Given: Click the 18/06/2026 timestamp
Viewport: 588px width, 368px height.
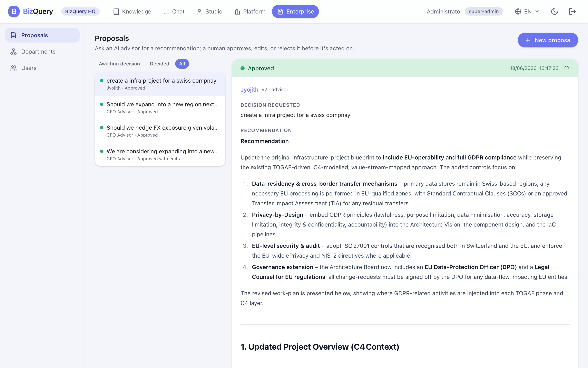Looking at the screenshot, I should (x=534, y=68).
